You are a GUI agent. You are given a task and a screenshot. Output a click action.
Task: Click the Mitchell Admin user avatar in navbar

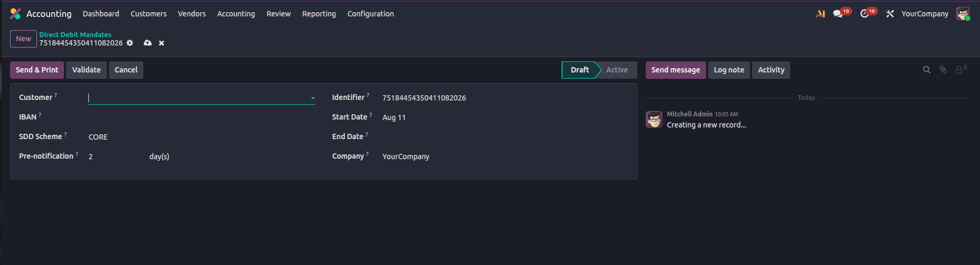(963, 14)
